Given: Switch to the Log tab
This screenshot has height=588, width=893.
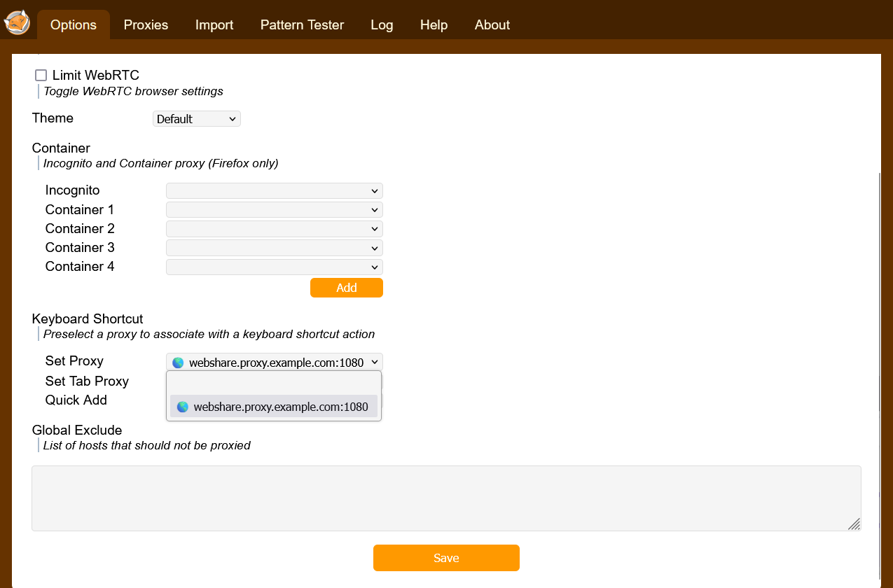Looking at the screenshot, I should click(x=382, y=24).
